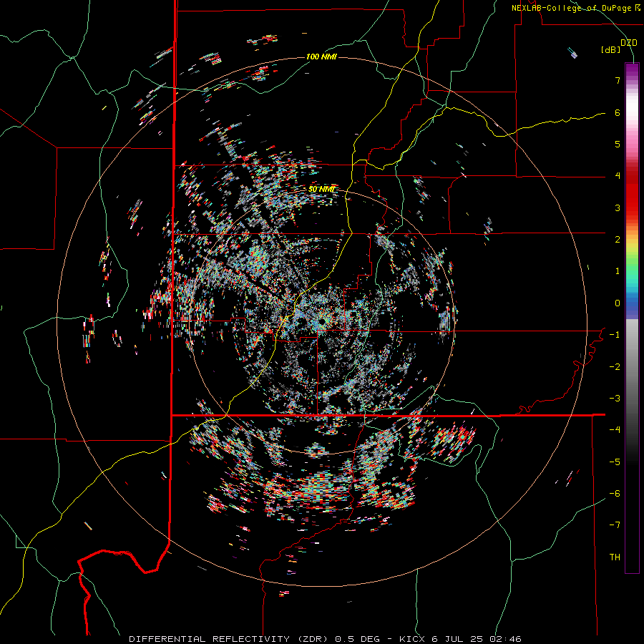Click the DIFFERENTIAL REFLECTIVITY (ZDR) caption text
Viewport: 644px width, 644px height.
pyautogui.click(x=228, y=639)
